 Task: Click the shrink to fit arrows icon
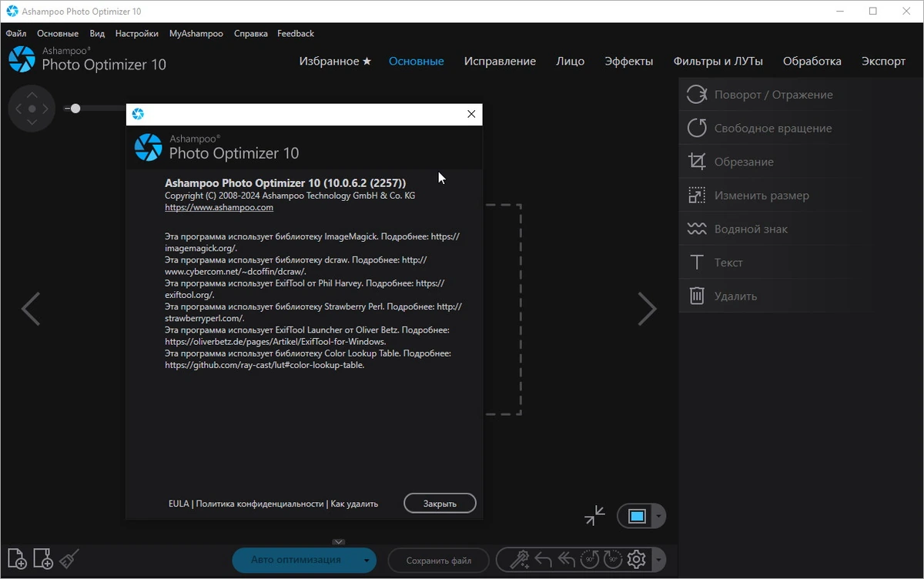pos(594,516)
